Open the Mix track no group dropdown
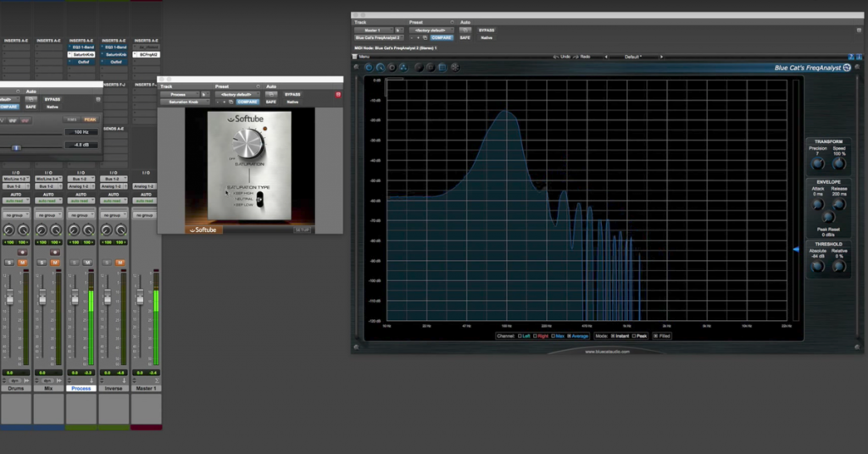Screen dimensions: 868x454 pos(48,215)
